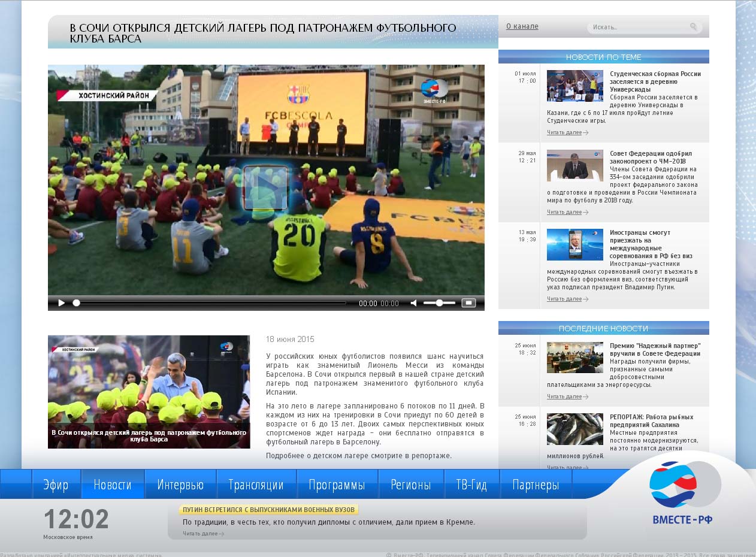The height and width of the screenshot is (557, 756).
Task: Visit the 'Партнеры' section
Action: coord(536,485)
